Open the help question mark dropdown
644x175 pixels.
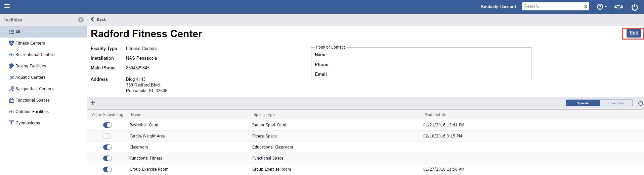[601, 7]
